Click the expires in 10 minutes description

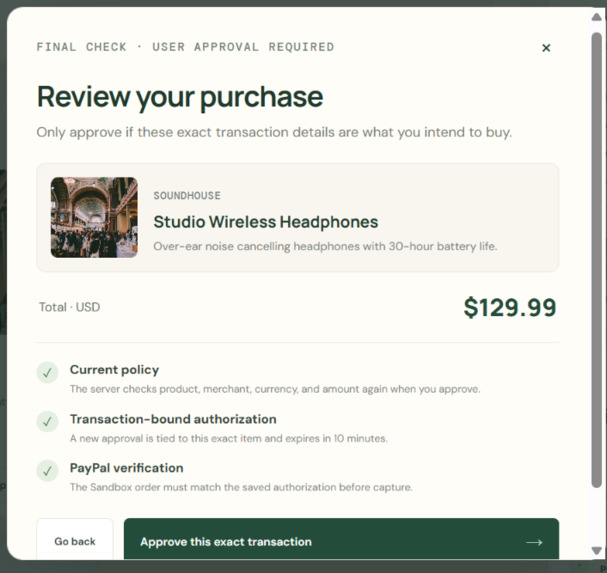tap(228, 438)
